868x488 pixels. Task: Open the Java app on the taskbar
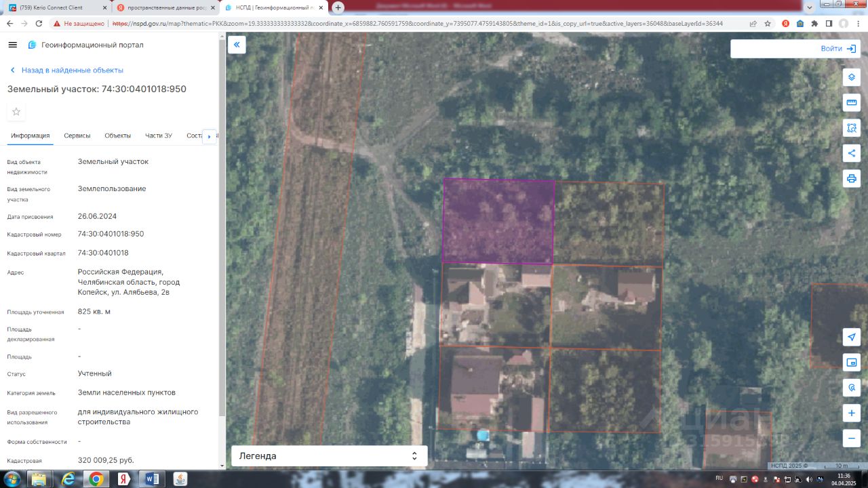click(x=180, y=479)
